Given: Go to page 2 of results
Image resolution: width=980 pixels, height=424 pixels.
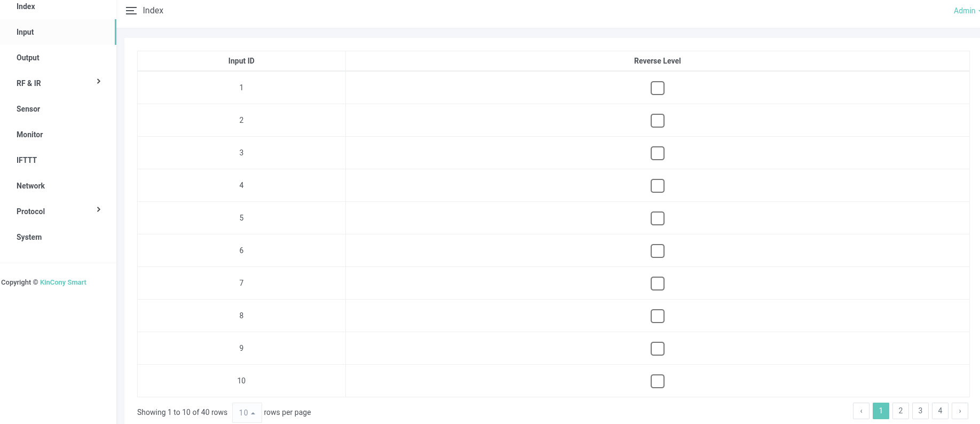Looking at the screenshot, I should click(x=900, y=411).
